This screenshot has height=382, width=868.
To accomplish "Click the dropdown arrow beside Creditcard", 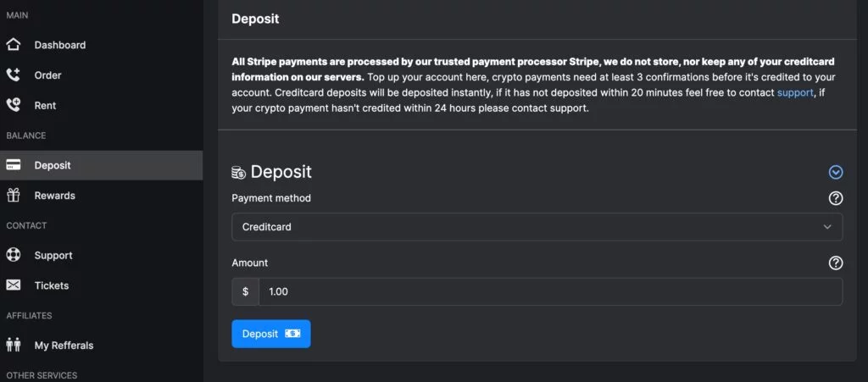I will coord(828,227).
